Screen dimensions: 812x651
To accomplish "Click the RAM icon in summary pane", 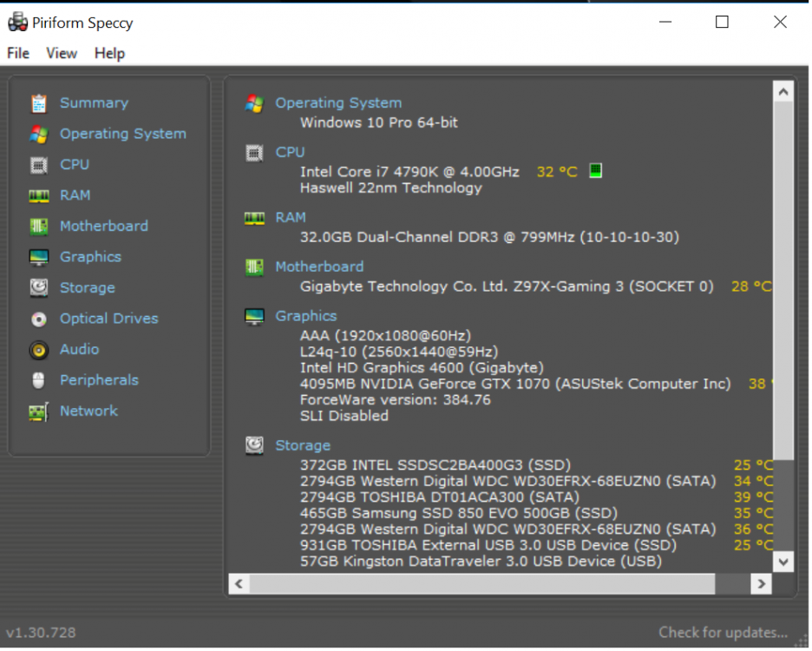I will pyautogui.click(x=254, y=219).
